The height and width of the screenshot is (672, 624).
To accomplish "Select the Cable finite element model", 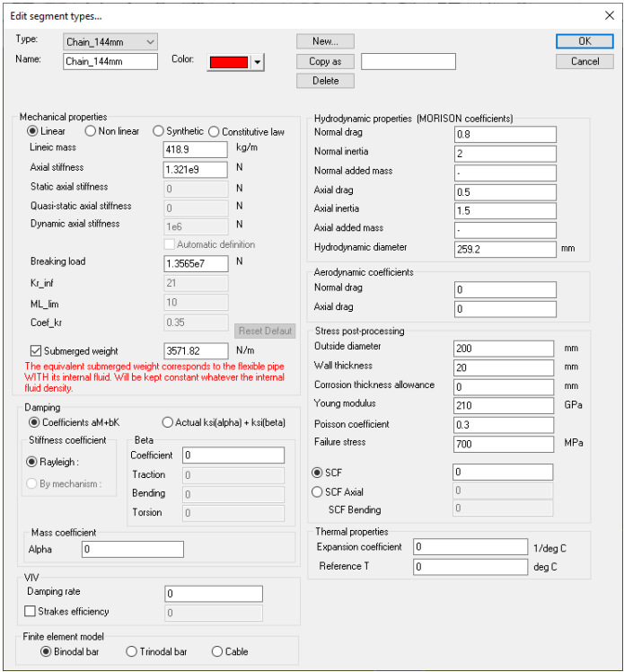I will click(x=217, y=651).
